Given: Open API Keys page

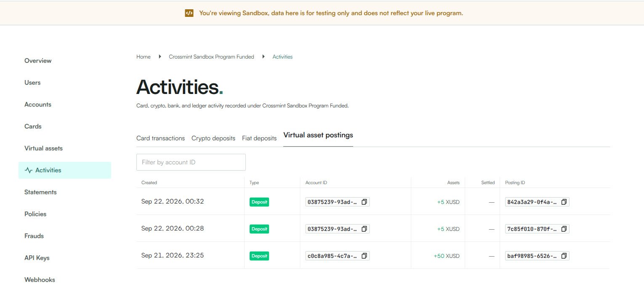Looking at the screenshot, I should [37, 258].
